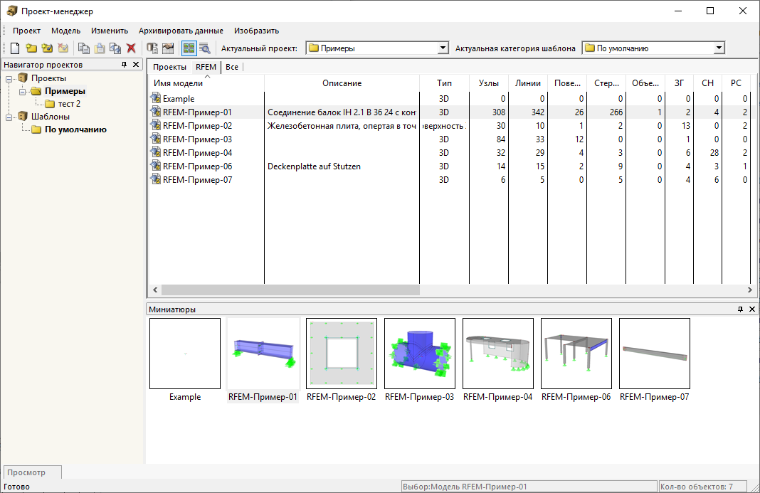Click the table scrollbar right arrow
Viewport: 760px width, 493px height.
(749, 290)
